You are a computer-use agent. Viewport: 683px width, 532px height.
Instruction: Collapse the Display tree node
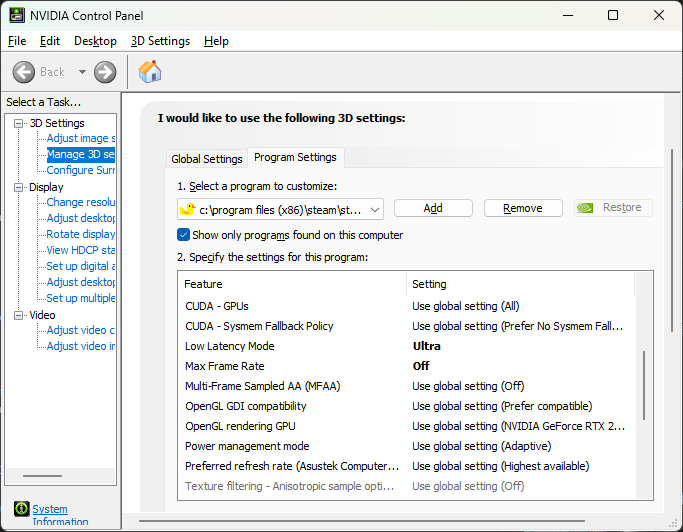click(19, 187)
